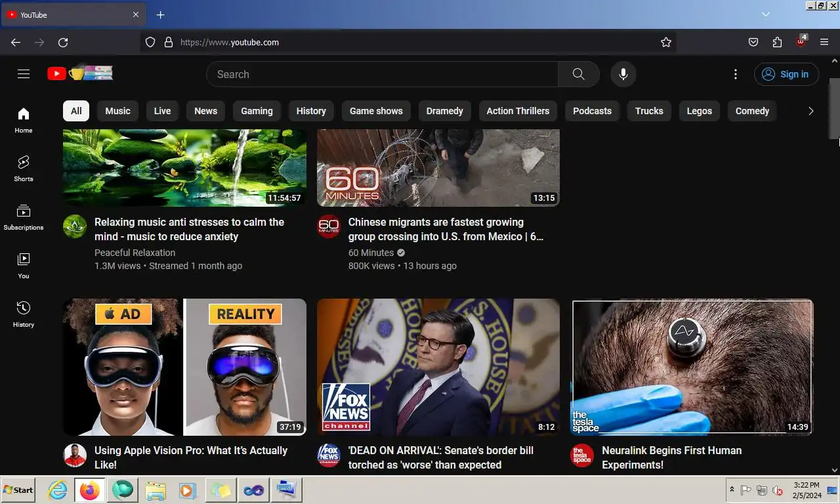The image size is (840, 504).
Task: Select the Live filter chip
Action: pos(162,111)
